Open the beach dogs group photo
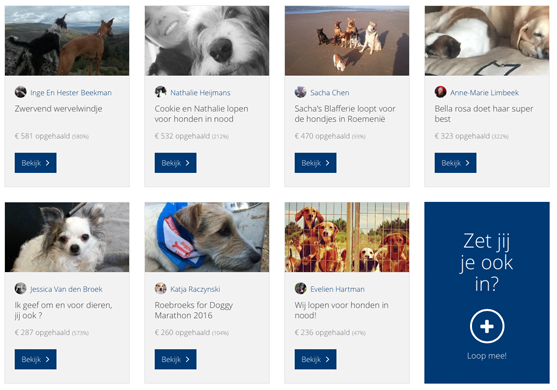This screenshot has height=390, width=557. pos(347,40)
